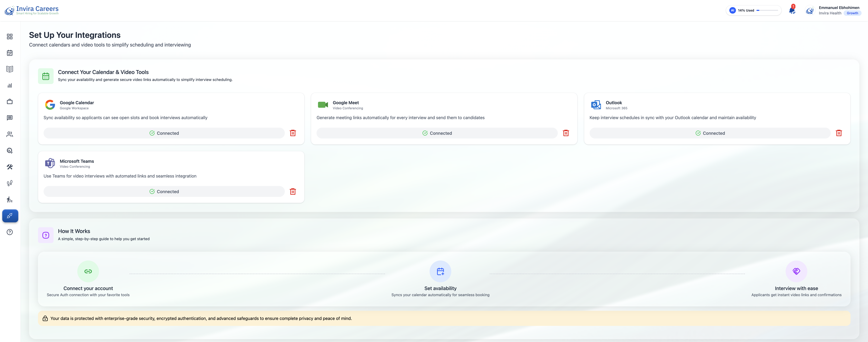
Task: Click the purple icon above Interview with ease
Action: click(796, 271)
